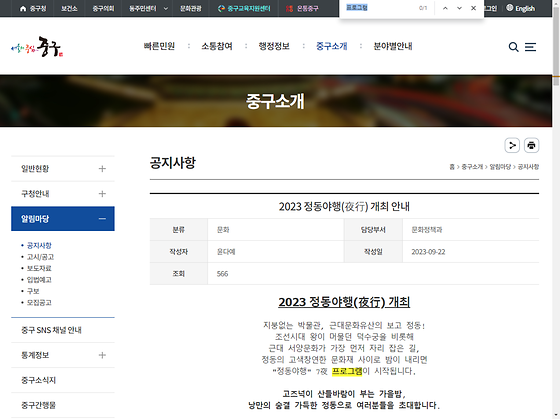Switch language to English
The height and width of the screenshot is (419, 560).
(521, 8)
